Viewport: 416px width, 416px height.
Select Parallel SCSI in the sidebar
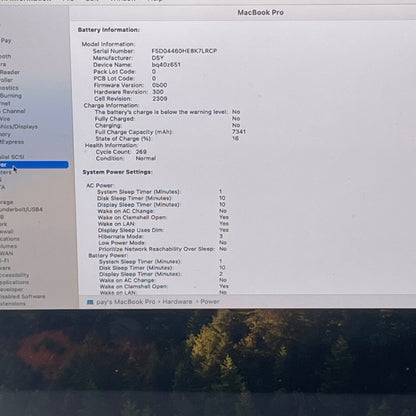pyautogui.click(x=12, y=157)
